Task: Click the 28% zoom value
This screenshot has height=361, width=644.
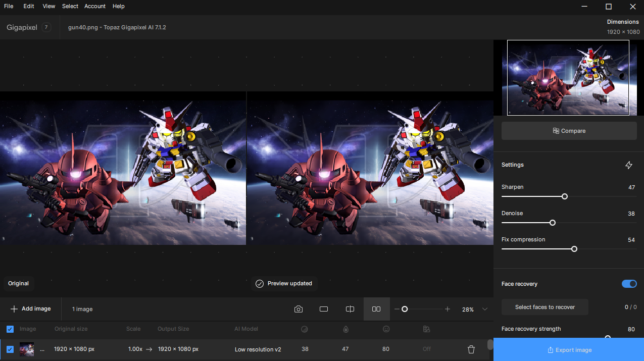Action: point(468,310)
